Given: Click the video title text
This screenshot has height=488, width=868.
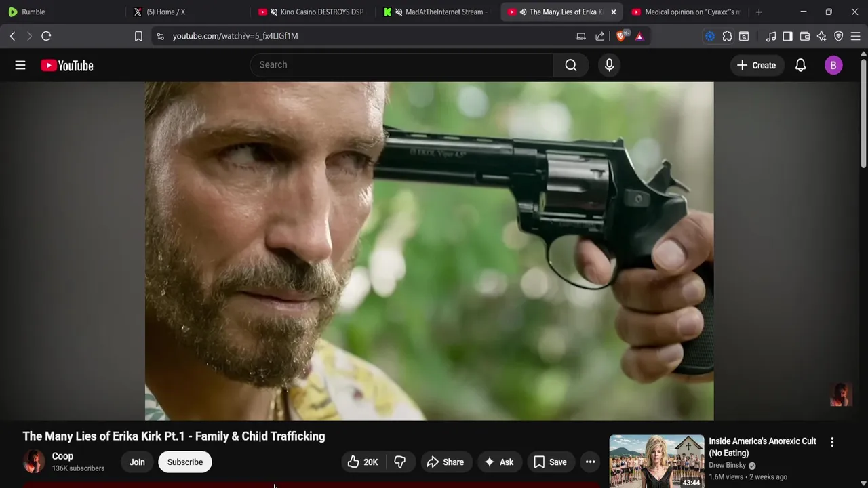Looking at the screenshot, I should [174, 436].
